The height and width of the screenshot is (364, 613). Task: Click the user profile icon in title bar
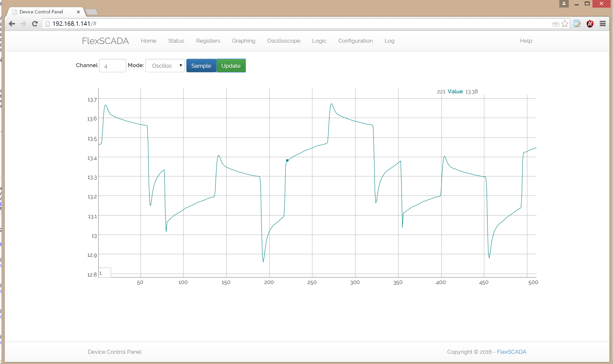[564, 3]
